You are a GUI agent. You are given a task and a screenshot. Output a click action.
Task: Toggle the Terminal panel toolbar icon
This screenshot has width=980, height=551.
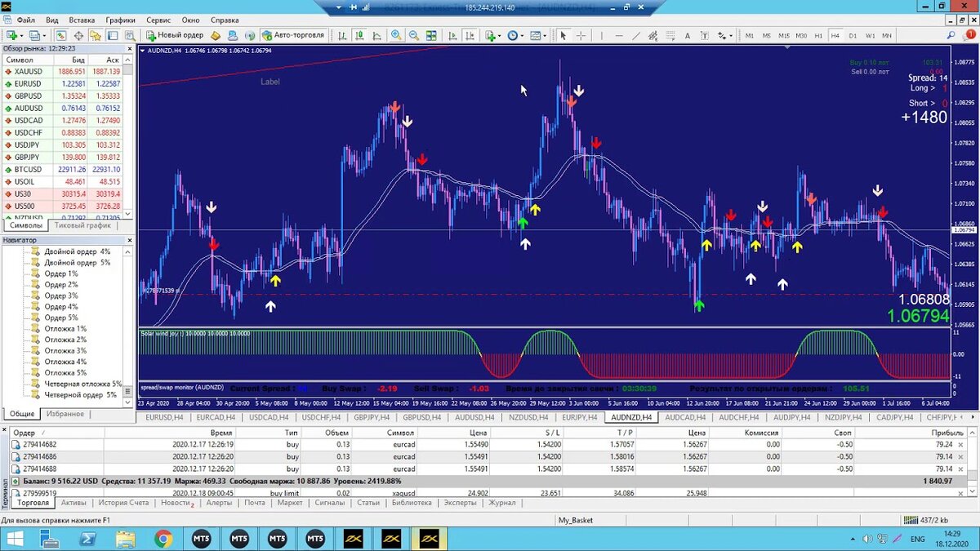(x=113, y=35)
